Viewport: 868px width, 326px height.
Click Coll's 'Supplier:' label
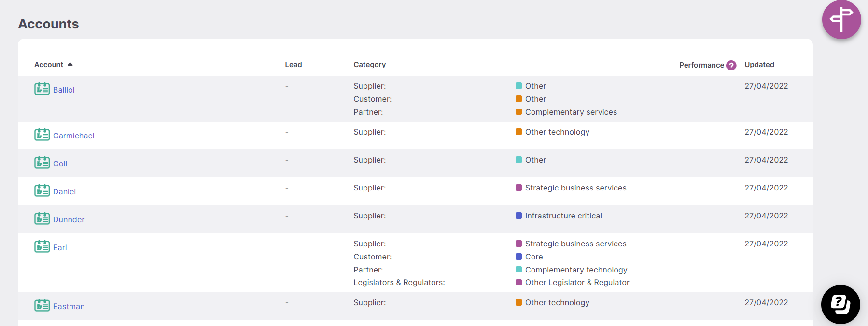click(x=370, y=160)
